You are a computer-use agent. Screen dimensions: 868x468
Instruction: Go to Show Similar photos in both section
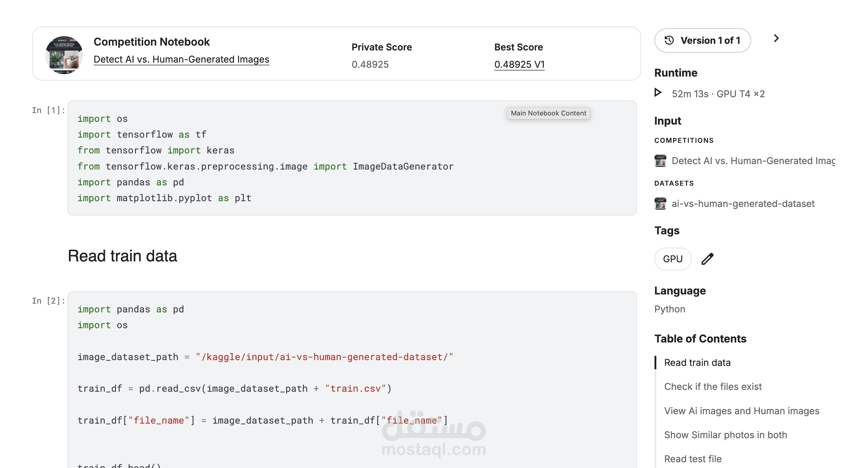click(725, 435)
